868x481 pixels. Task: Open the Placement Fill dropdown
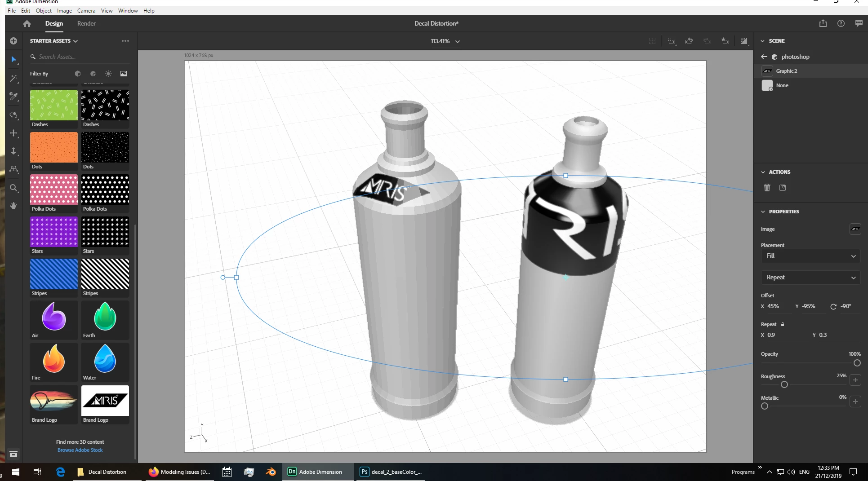[810, 256]
